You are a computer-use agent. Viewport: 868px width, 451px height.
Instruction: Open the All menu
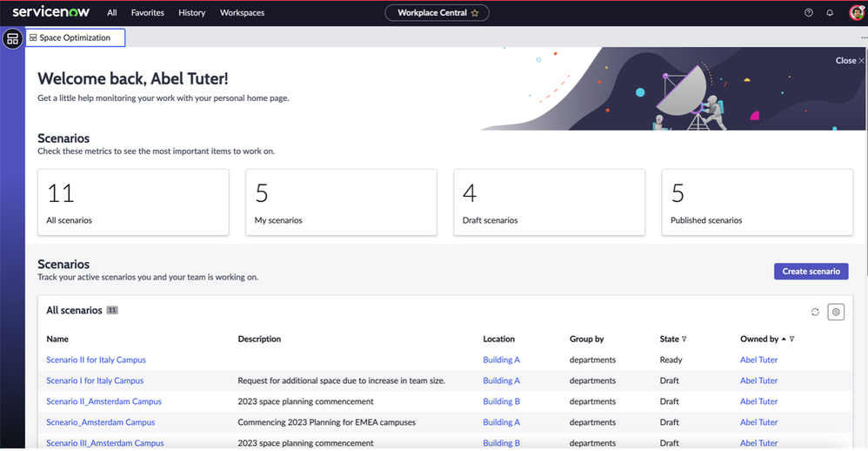112,13
